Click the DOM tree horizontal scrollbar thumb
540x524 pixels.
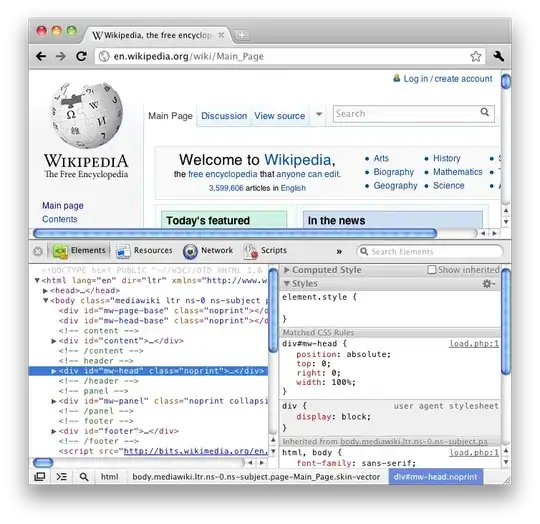[43, 462]
